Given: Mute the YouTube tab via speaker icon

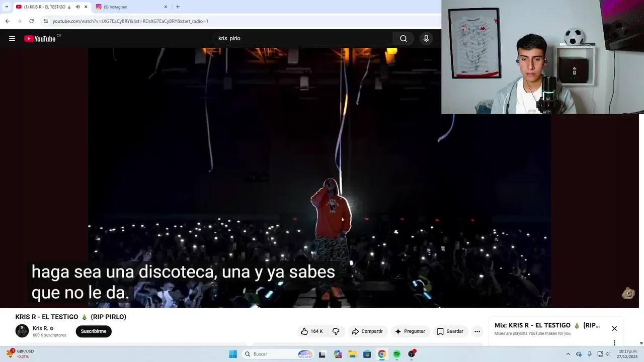Looking at the screenshot, I should coord(77,7).
